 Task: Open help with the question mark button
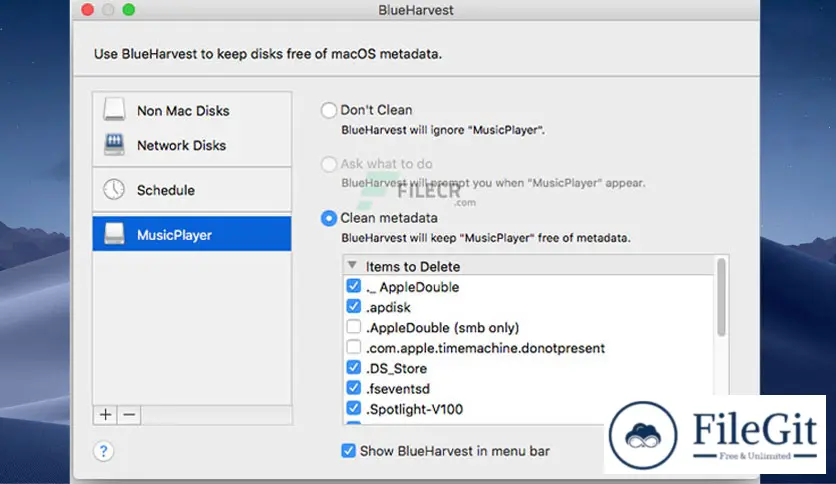tap(103, 451)
